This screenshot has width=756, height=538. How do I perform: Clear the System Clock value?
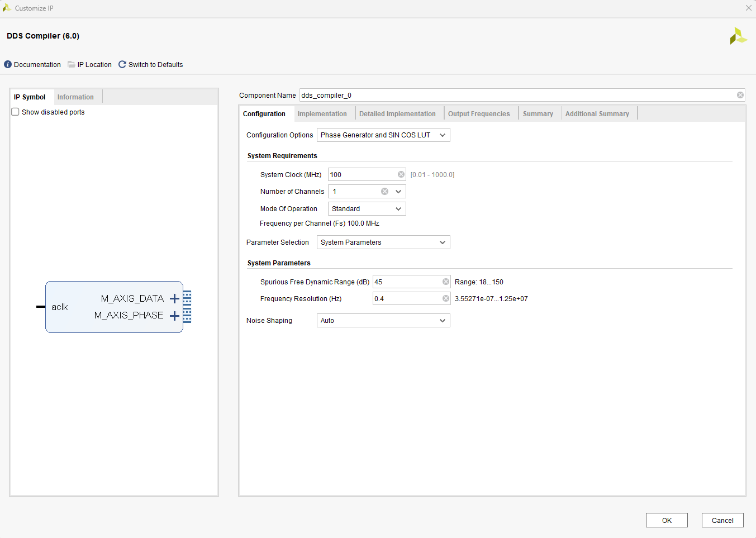(x=401, y=174)
